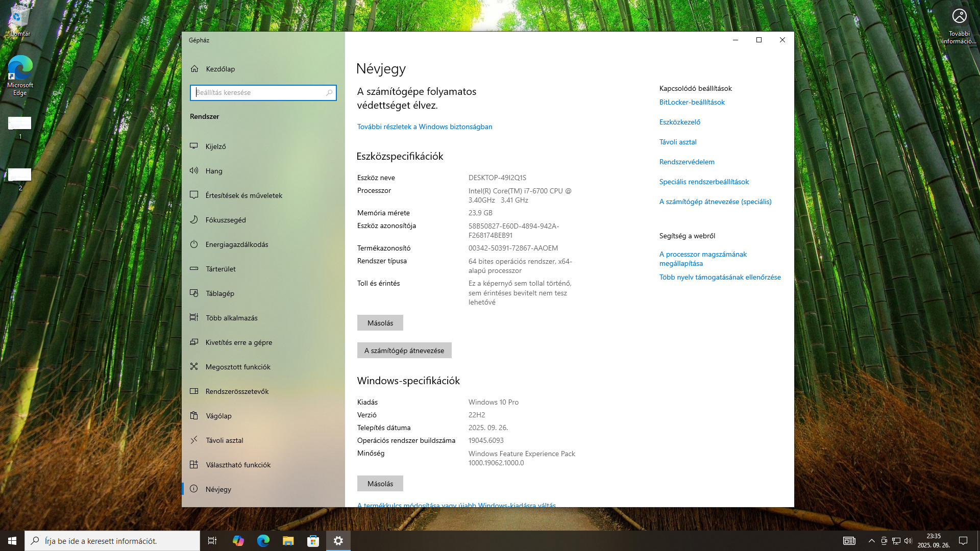Open the Tárterület settings page

tap(220, 269)
